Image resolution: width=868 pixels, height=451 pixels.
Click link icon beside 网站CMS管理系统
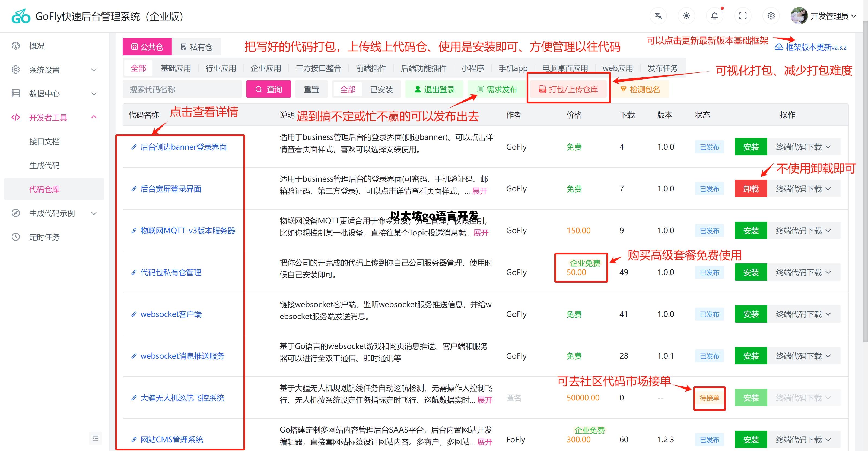tap(134, 440)
